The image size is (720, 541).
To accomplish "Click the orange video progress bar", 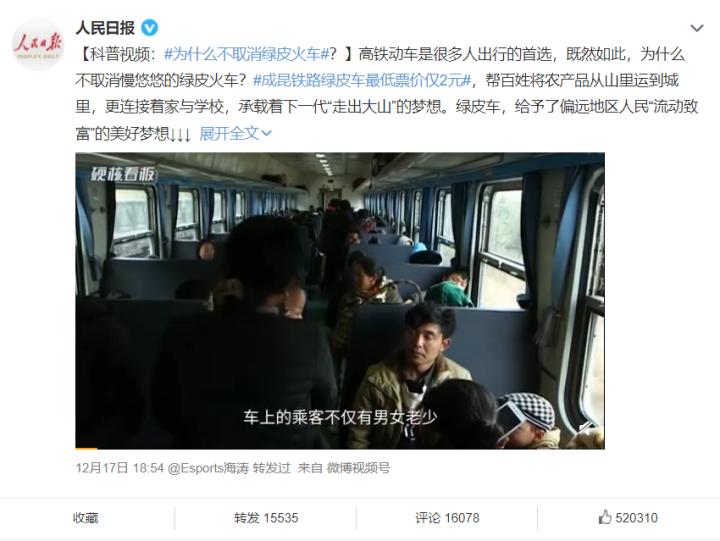I will [86, 448].
